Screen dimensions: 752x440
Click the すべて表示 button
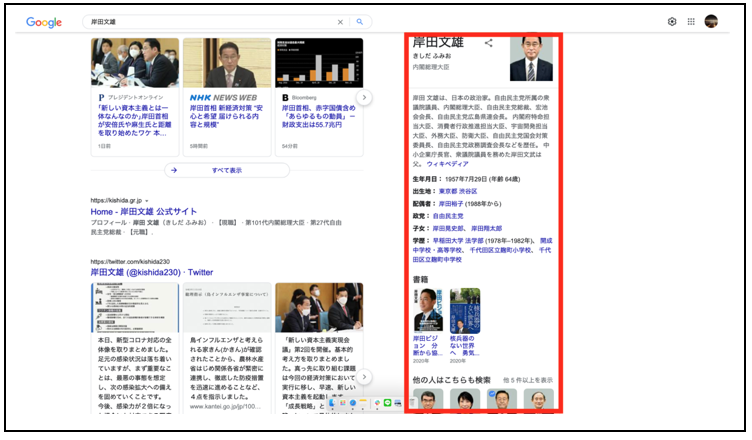tap(227, 170)
